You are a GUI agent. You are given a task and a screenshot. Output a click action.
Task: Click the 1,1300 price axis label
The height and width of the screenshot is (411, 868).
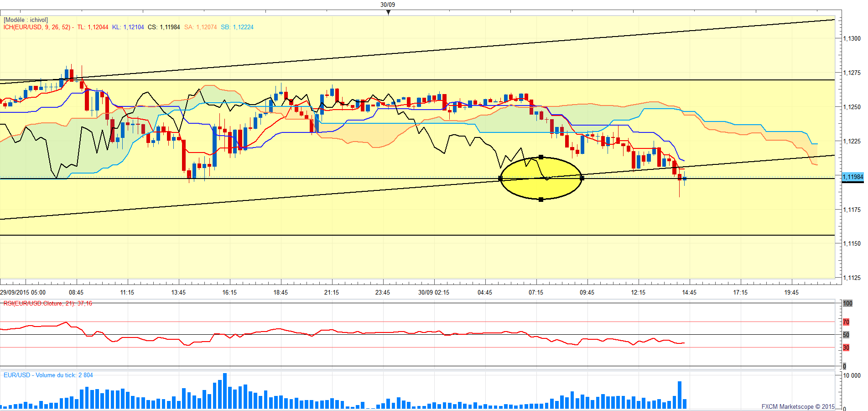pyautogui.click(x=852, y=39)
